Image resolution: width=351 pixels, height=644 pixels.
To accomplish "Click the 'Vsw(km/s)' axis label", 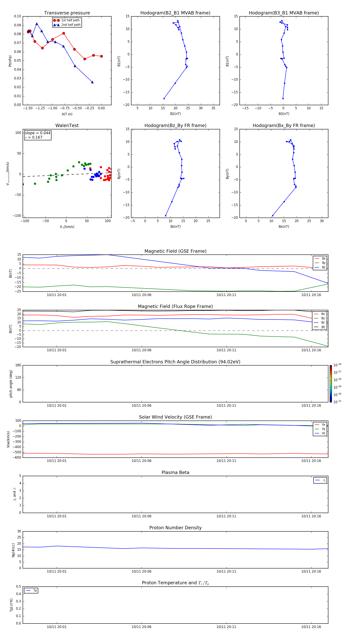I will pos(8,439).
